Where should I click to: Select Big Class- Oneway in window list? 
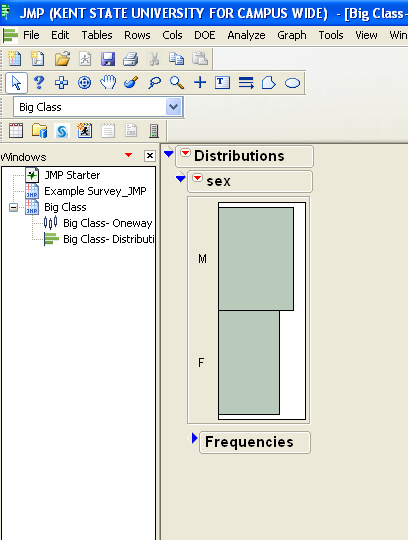point(107,223)
